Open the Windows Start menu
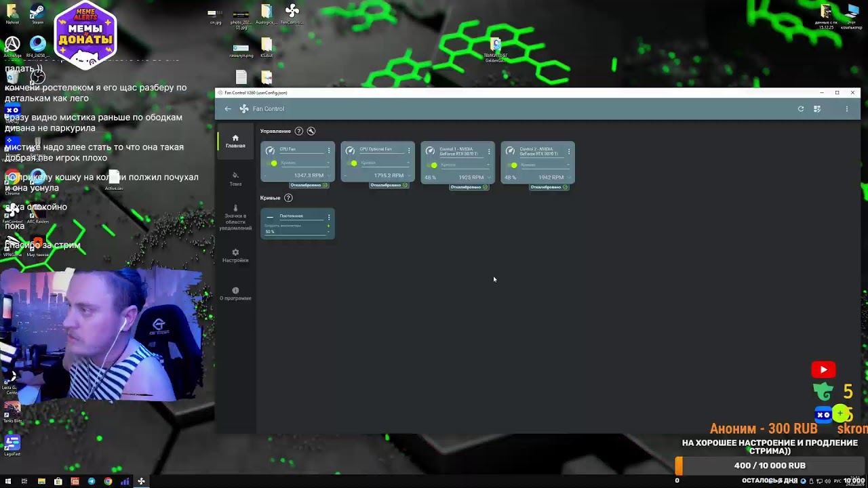 point(8,481)
